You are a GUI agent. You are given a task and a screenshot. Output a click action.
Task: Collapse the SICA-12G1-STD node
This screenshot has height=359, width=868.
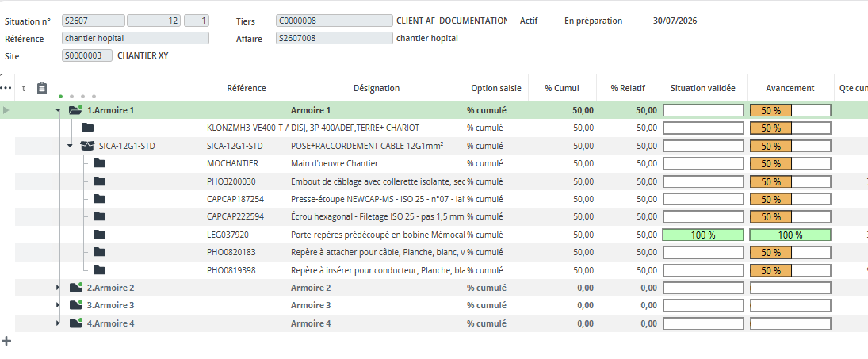click(70, 146)
